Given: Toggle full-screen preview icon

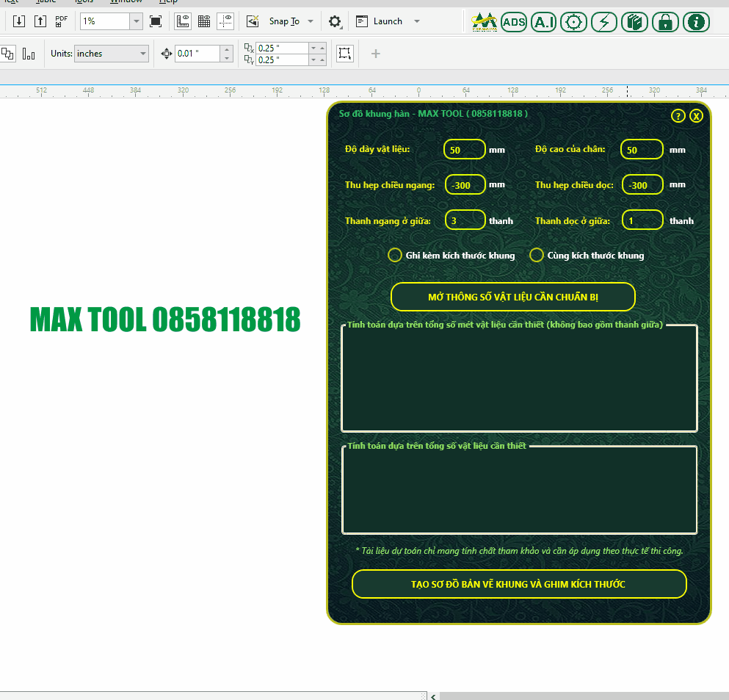Looking at the screenshot, I should tap(156, 21).
